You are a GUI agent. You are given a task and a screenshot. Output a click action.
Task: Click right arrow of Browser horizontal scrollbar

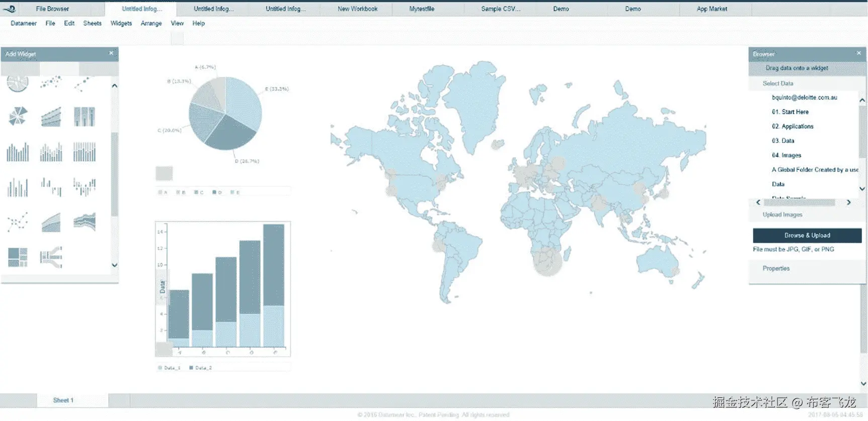848,202
